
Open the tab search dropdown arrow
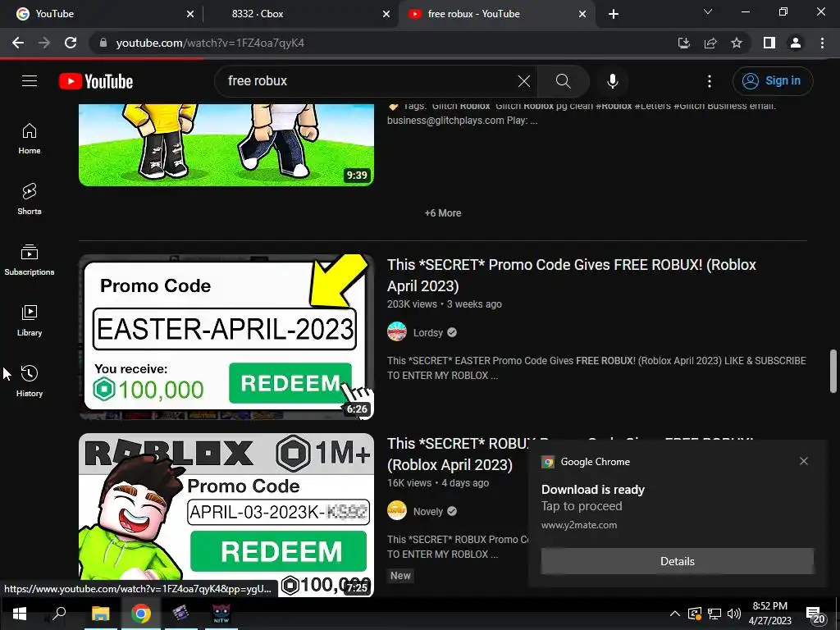tap(708, 11)
